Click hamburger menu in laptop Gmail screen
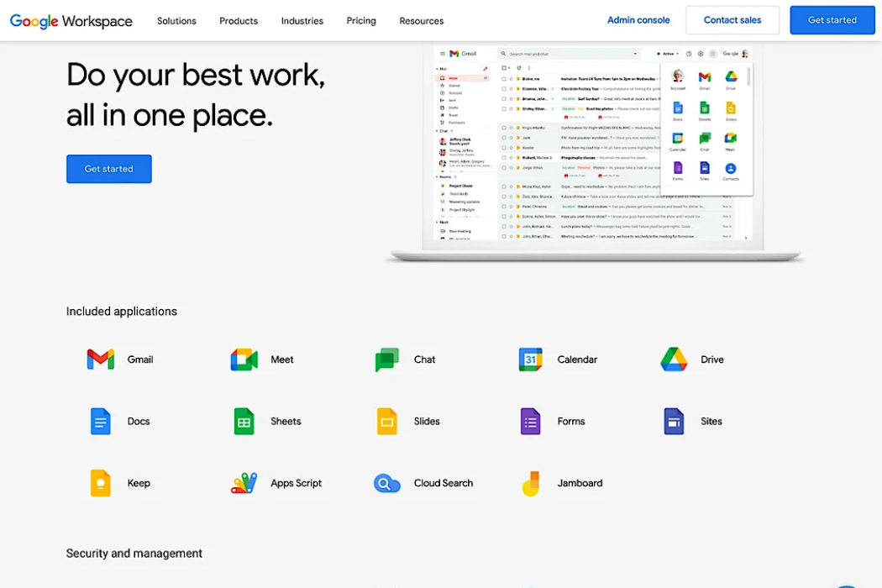This screenshot has height=588, width=882. tap(443, 54)
